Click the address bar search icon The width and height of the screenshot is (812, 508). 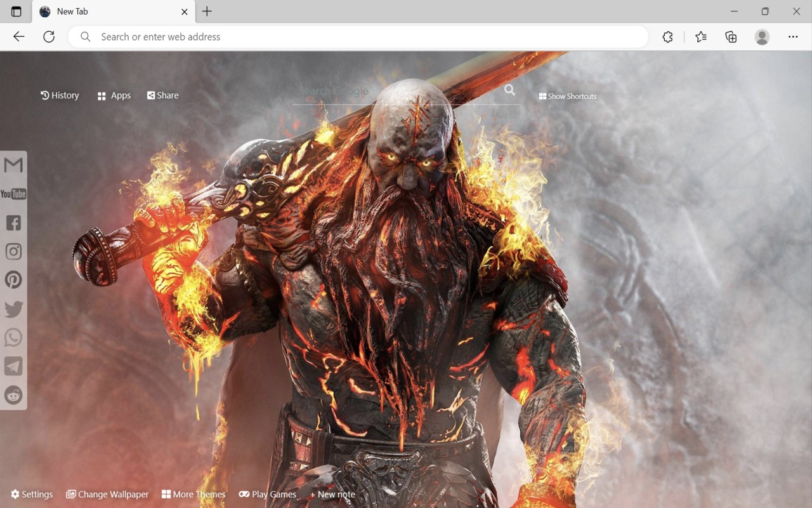click(86, 37)
